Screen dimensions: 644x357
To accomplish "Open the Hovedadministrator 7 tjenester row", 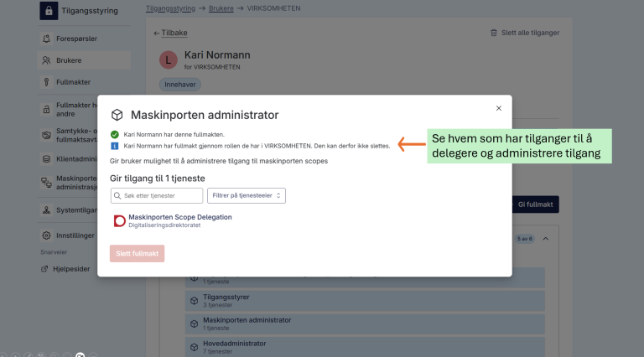I will 365,347.
